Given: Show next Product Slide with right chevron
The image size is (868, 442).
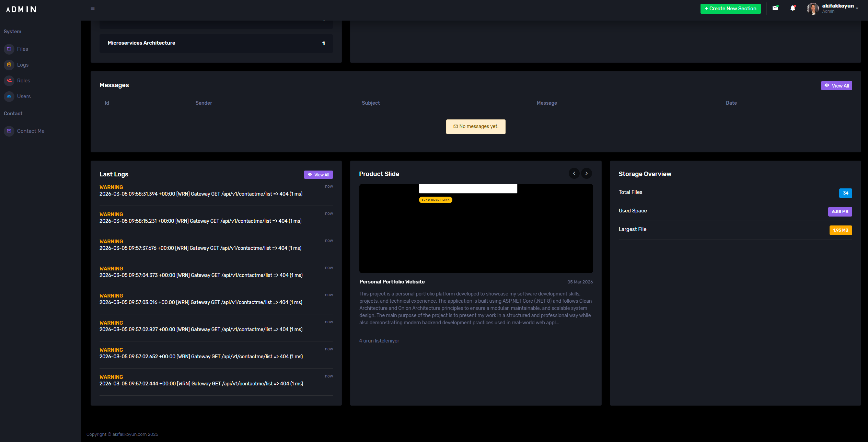Looking at the screenshot, I should pyautogui.click(x=586, y=173).
